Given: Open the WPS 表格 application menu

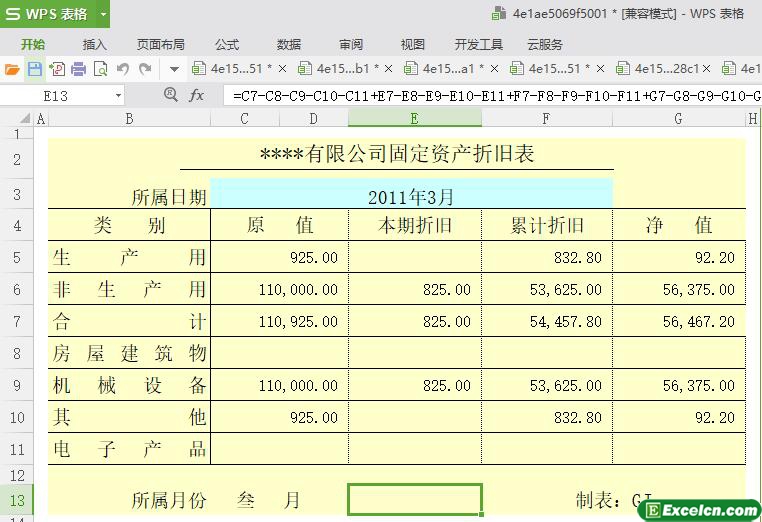Looking at the screenshot, I should pos(48,14).
